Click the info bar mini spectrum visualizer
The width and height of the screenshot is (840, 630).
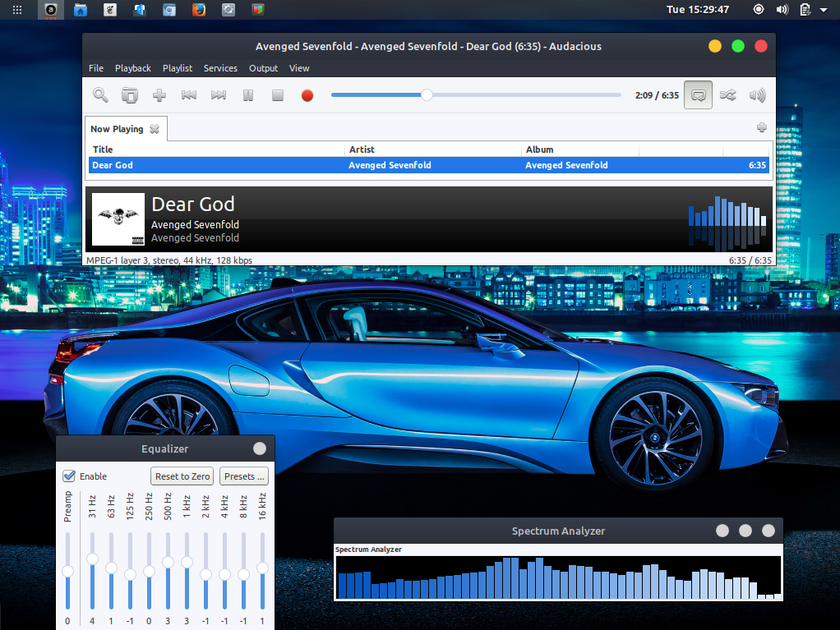coord(727,222)
